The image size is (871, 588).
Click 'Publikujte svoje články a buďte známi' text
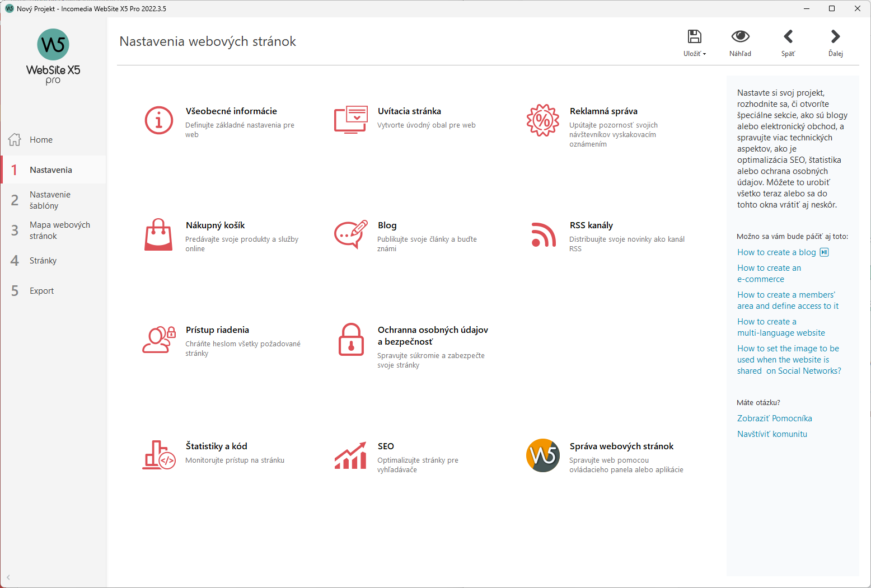(427, 244)
